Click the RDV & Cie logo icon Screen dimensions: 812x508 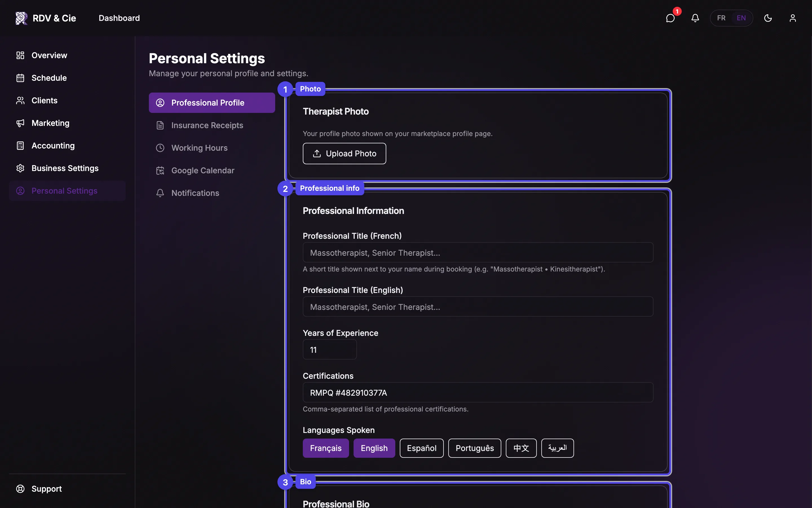[21, 18]
